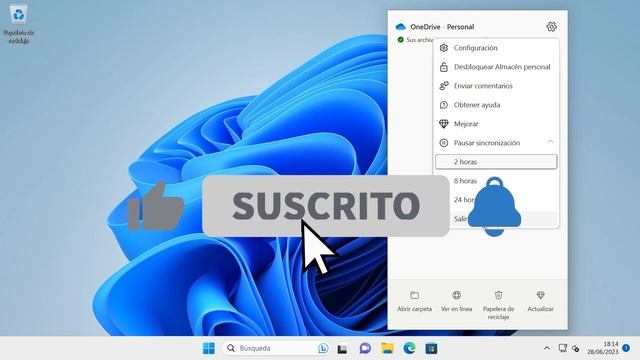Screen dimensions: 640x360
Task: Click the Actualizar diamond button
Action: (x=540, y=302)
